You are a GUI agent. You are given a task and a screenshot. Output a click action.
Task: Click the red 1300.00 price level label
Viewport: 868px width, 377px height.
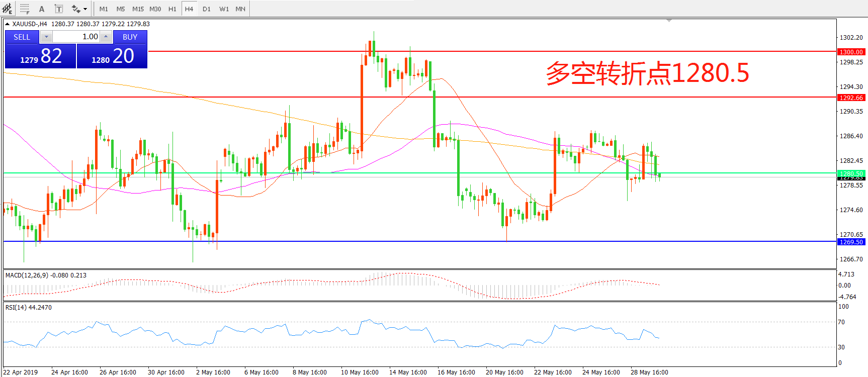coord(851,52)
